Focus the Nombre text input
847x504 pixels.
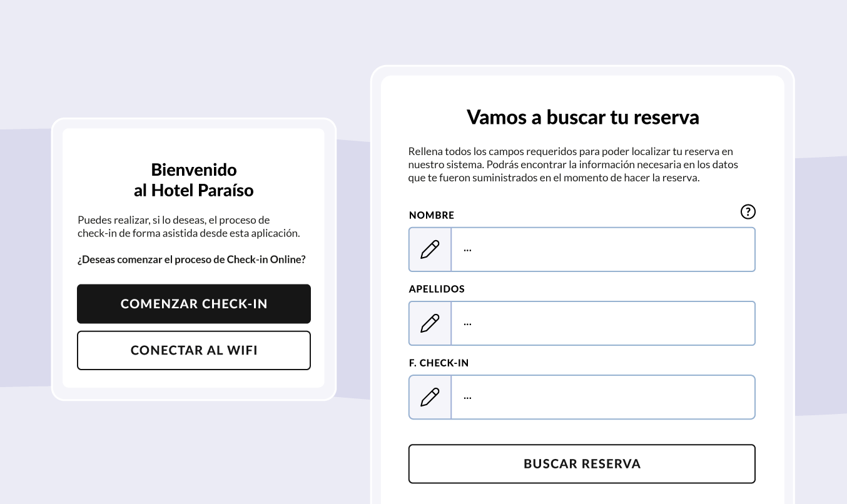pyautogui.click(x=603, y=249)
